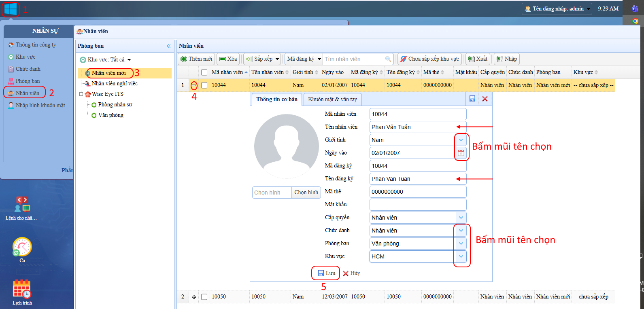Close the employee detail form with red X
This screenshot has width=644, height=309.
click(485, 99)
